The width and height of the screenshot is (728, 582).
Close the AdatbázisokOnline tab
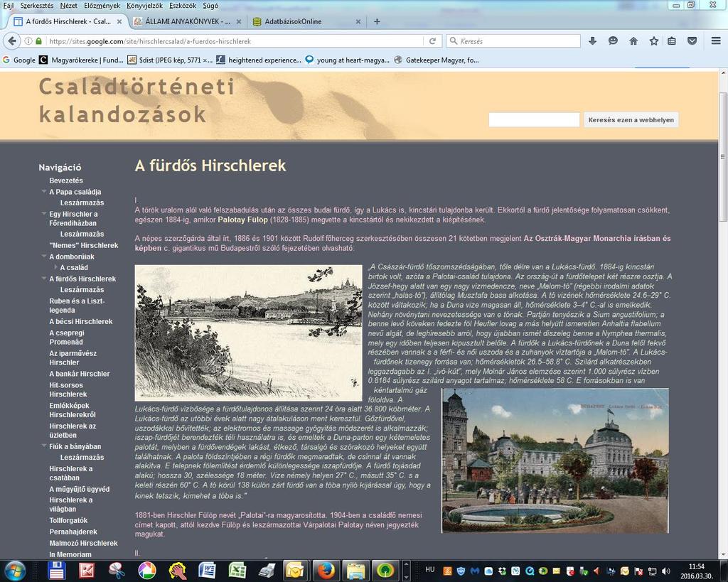click(358, 21)
